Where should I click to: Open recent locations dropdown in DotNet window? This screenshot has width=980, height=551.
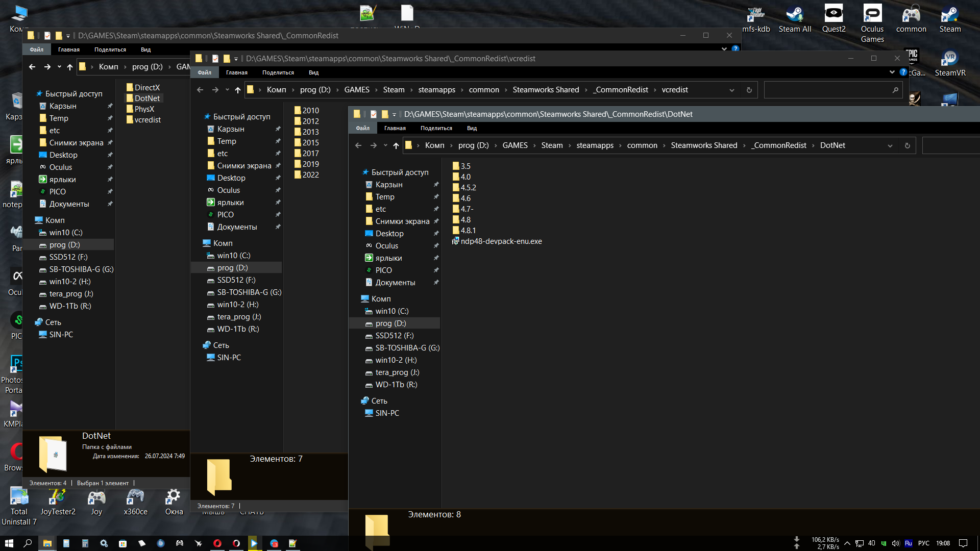(385, 145)
